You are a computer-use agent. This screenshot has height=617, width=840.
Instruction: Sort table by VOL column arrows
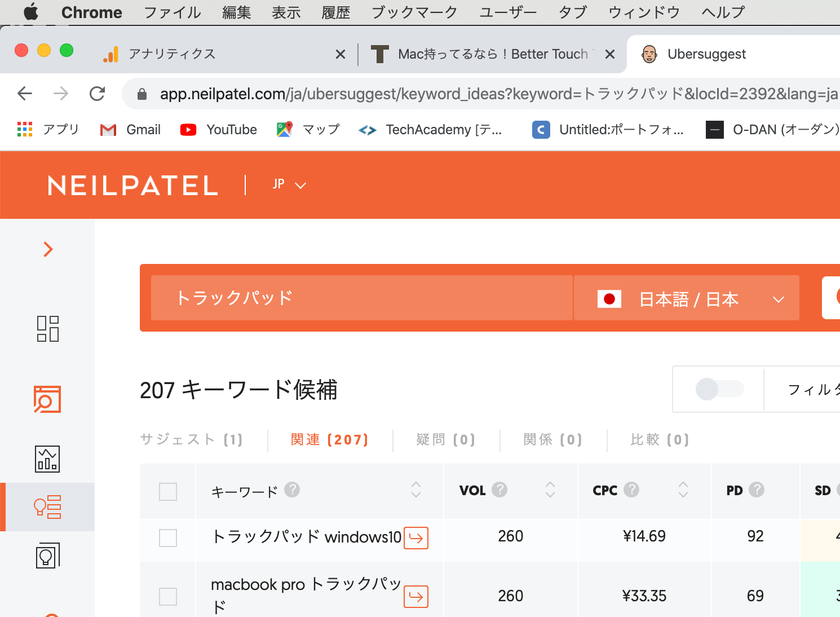[x=550, y=490]
